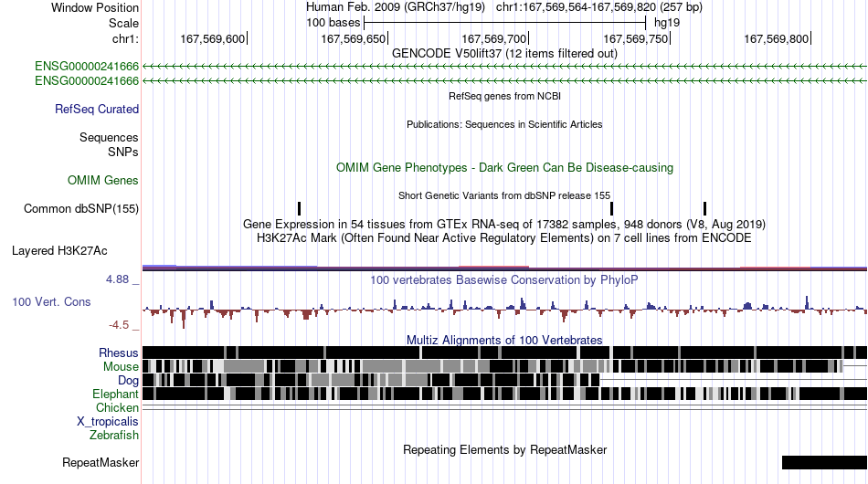Click Publications: Sequences in Scientific Articles title
Image resolution: width=868 pixels, height=484 pixels.
click(x=504, y=124)
